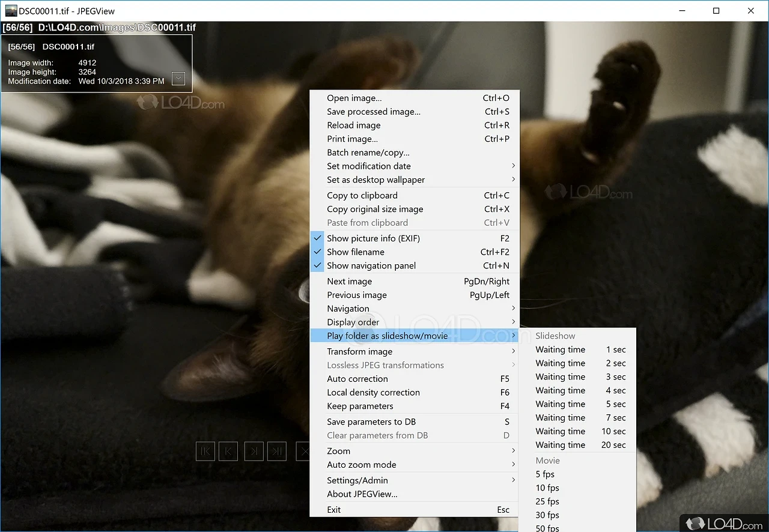The height and width of the screenshot is (532, 769).
Task: Open the Display order submenu
Action: [x=415, y=322]
